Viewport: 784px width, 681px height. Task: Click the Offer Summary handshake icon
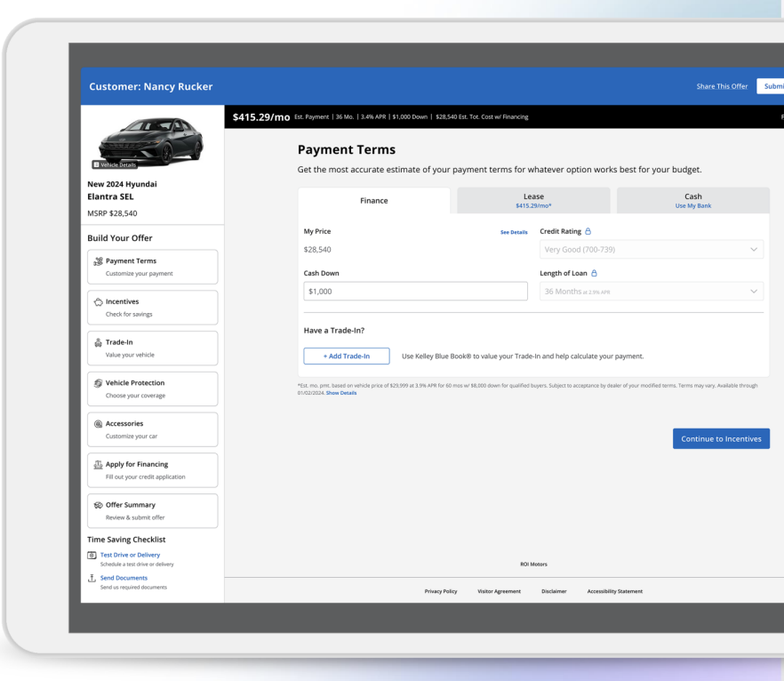(x=98, y=505)
